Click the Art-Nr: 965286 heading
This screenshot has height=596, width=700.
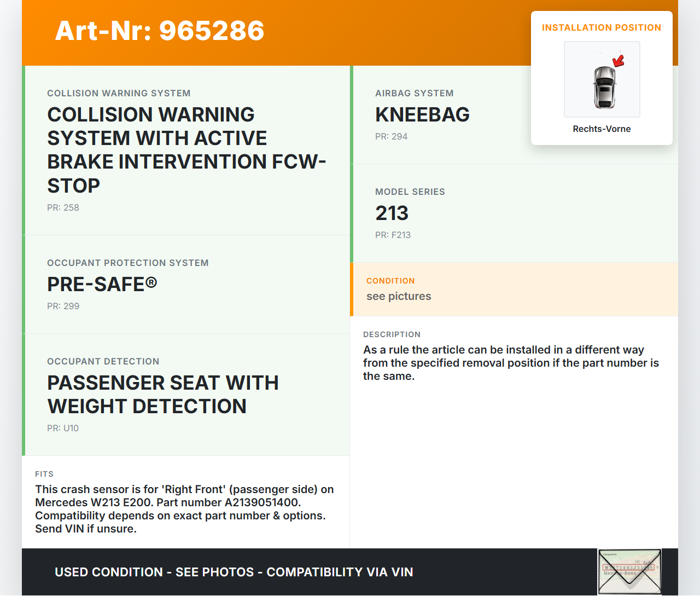pos(160,31)
